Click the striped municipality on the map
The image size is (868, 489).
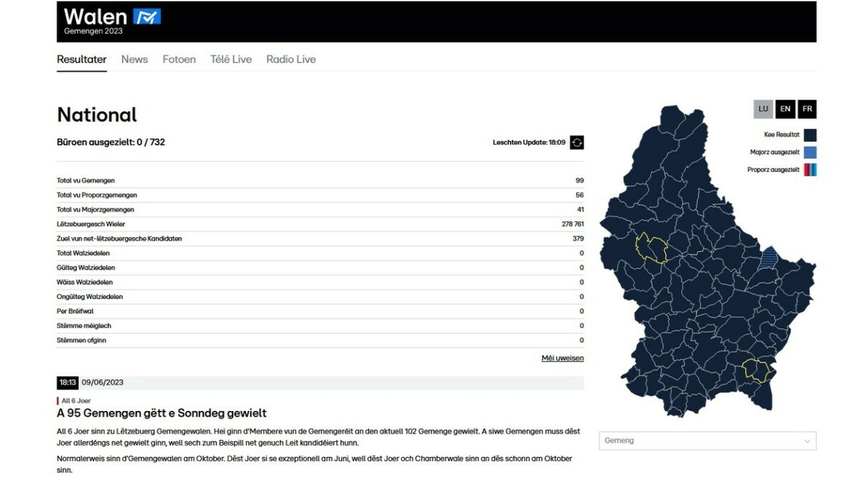(768, 257)
